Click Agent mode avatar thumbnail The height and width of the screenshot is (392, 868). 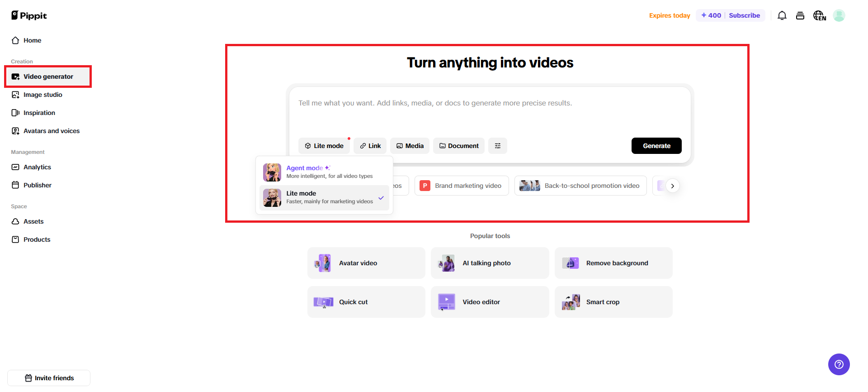tap(272, 172)
